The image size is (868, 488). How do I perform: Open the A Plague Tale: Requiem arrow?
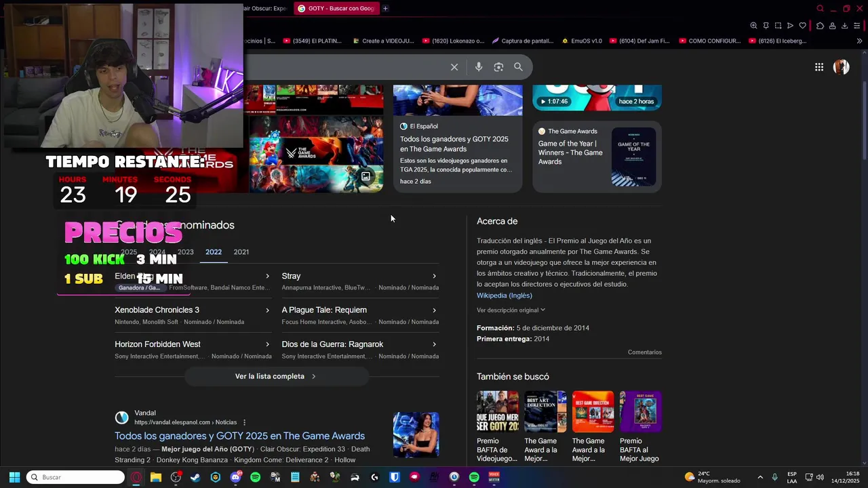coord(434,310)
